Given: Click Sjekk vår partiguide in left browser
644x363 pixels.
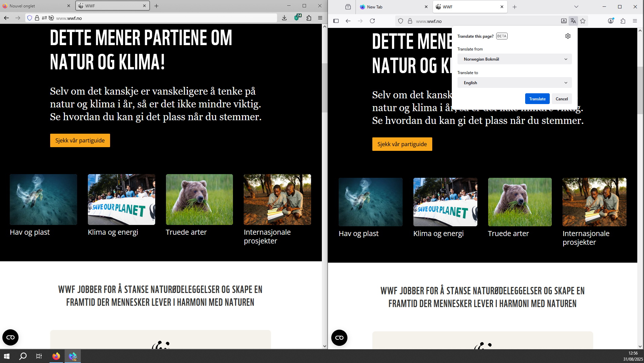Looking at the screenshot, I should tap(80, 140).
